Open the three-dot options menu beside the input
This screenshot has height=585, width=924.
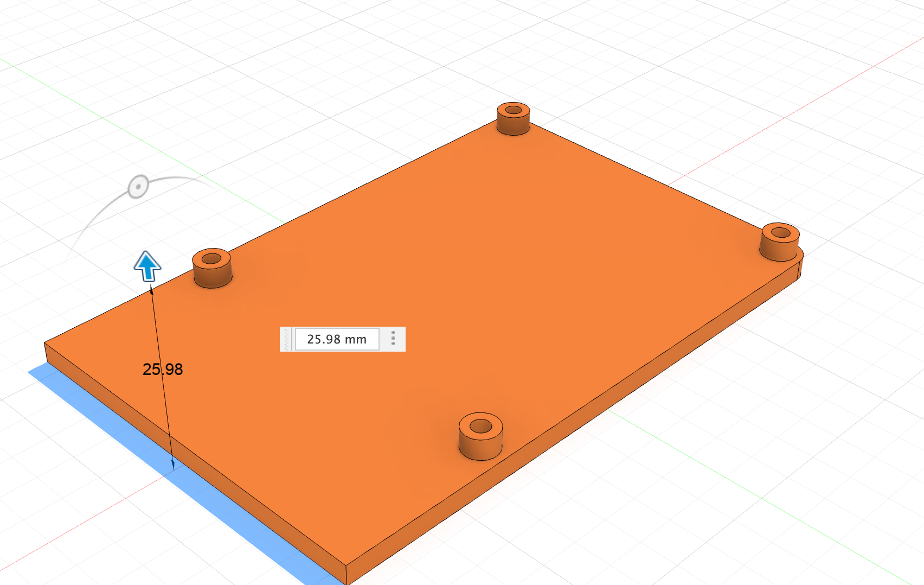[393, 339]
